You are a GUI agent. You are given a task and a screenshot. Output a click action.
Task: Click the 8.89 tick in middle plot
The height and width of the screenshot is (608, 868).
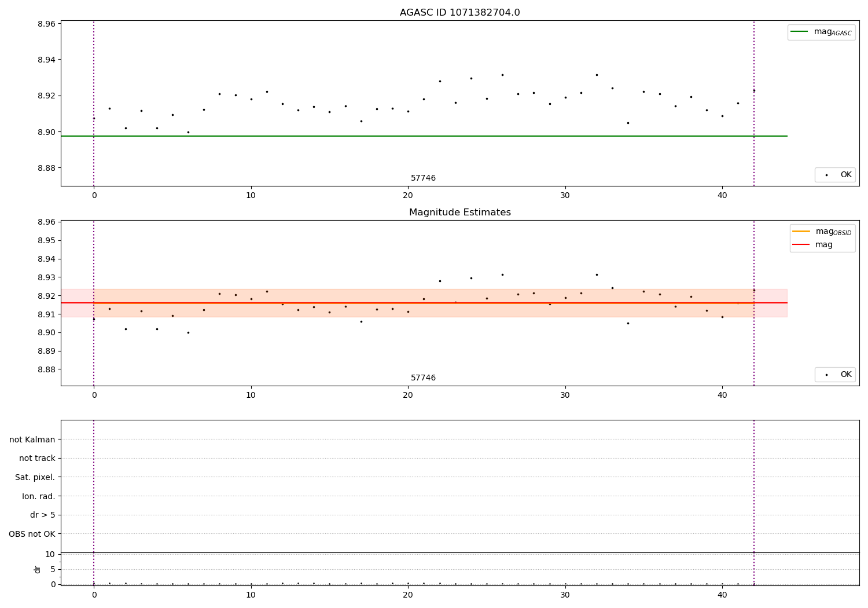46,351
